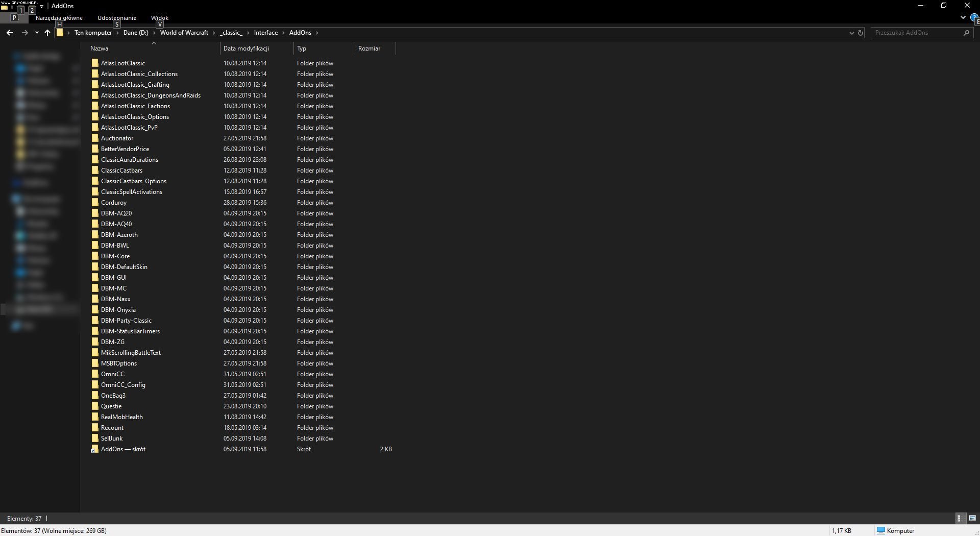Select the DBM-Core folder
Screen dimensions: 980x536
[115, 256]
